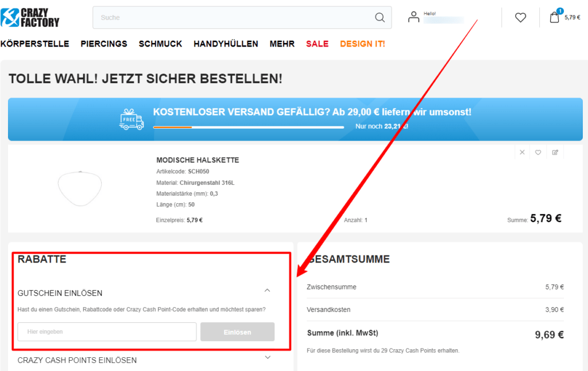Image resolution: width=588 pixels, height=371 pixels.
Task: Select the Piercings menu item
Action: (104, 44)
